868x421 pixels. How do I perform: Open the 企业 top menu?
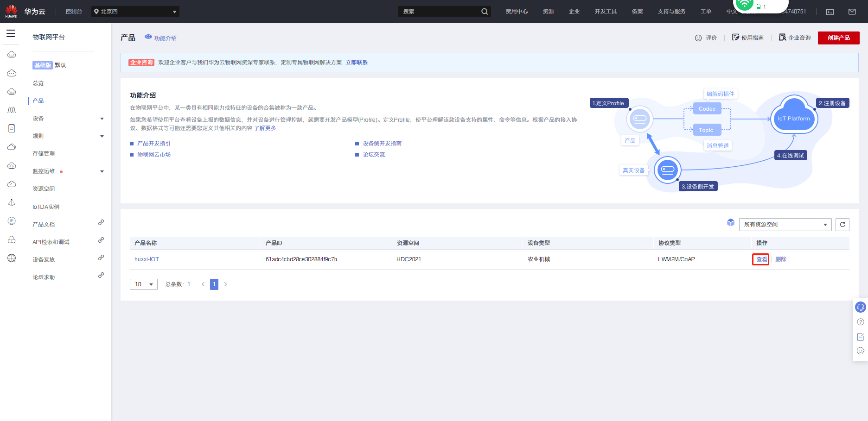tap(574, 12)
